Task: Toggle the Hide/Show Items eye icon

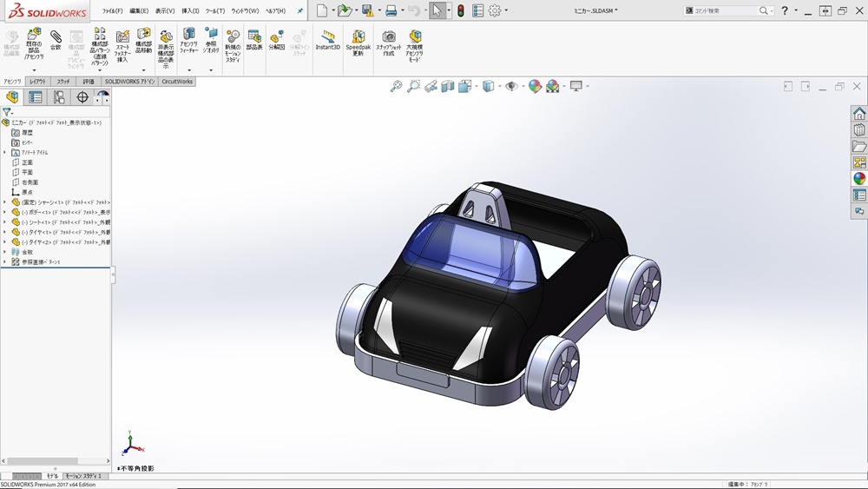Action: (x=511, y=86)
